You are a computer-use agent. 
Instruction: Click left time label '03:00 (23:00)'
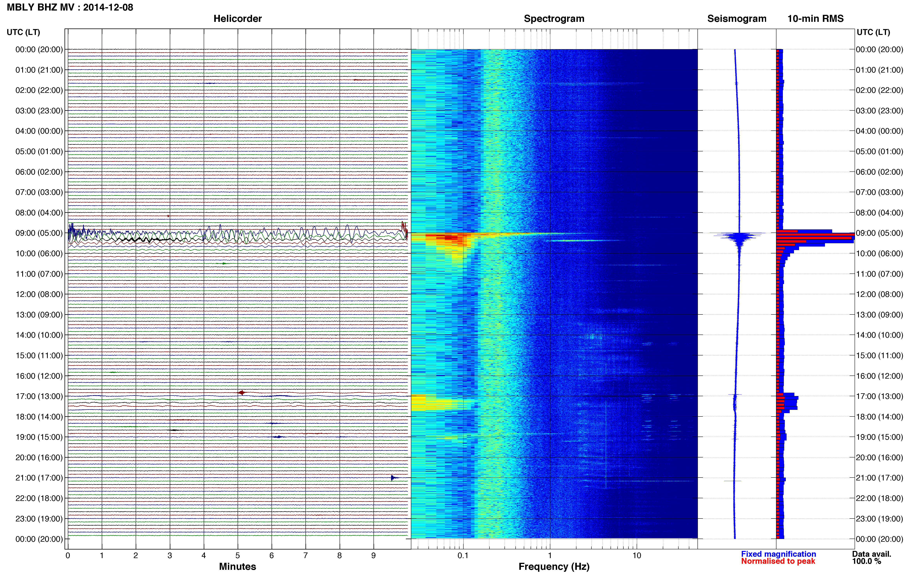[x=39, y=110]
